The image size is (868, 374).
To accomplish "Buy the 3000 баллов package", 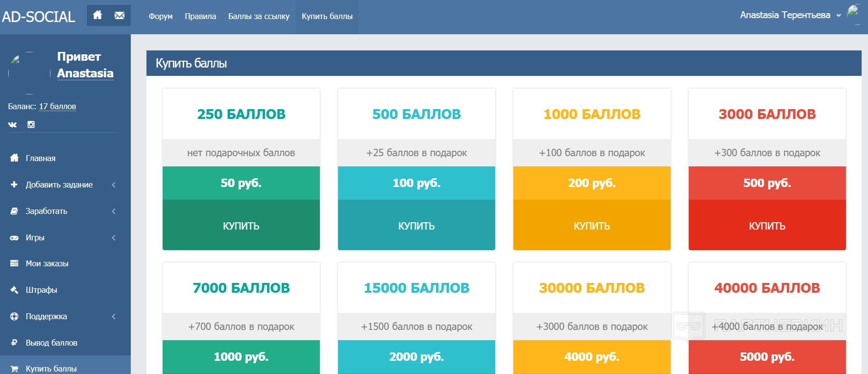I will coord(767,226).
